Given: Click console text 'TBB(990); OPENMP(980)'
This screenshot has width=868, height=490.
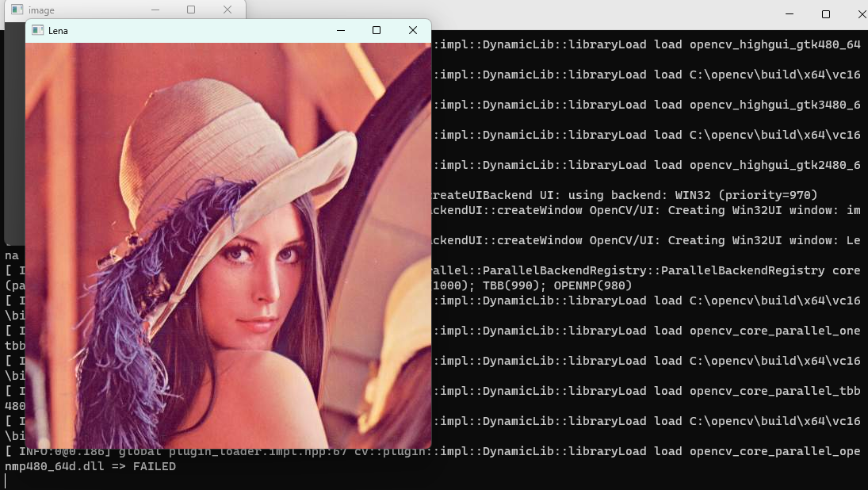Looking at the screenshot, I should click(557, 285).
